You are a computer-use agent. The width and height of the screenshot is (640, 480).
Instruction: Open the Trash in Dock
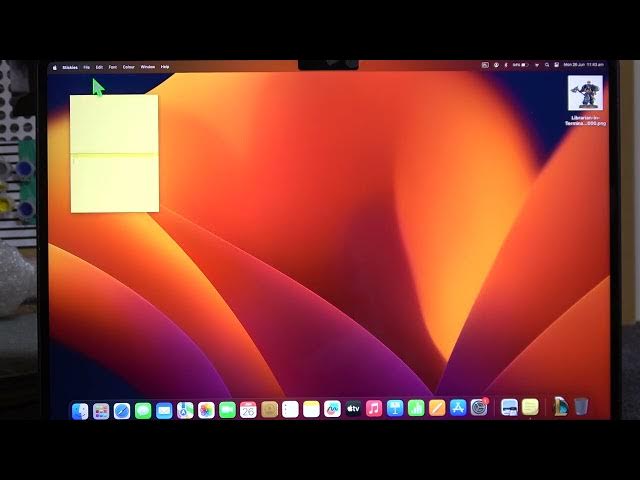tap(581, 406)
